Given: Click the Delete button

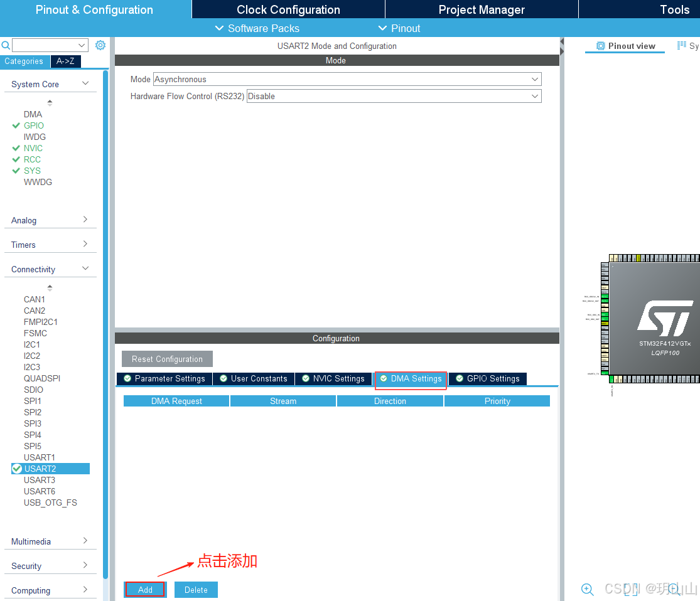Looking at the screenshot, I should (196, 590).
